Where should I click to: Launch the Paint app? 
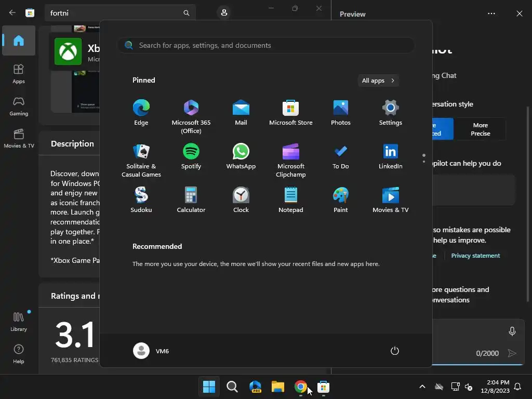[341, 200]
